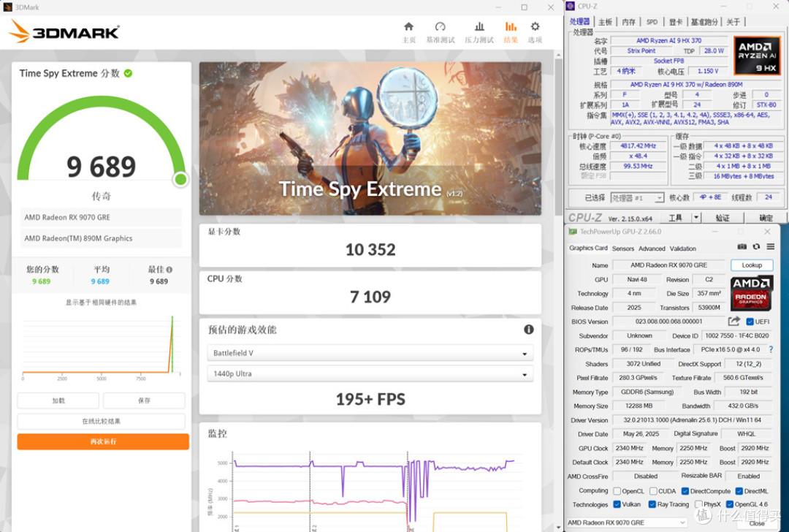
Task: Click GPU-Z refresh icon
Action: [x=756, y=246]
